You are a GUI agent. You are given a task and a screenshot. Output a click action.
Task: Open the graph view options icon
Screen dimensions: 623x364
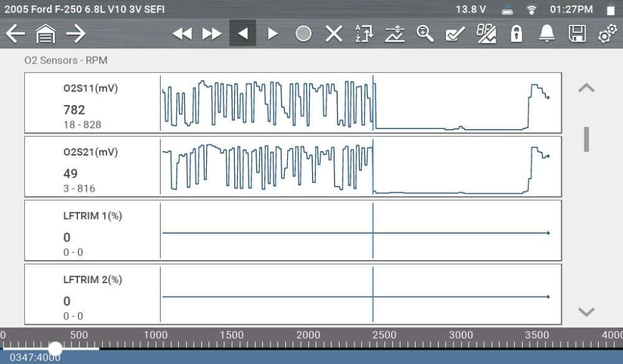394,34
